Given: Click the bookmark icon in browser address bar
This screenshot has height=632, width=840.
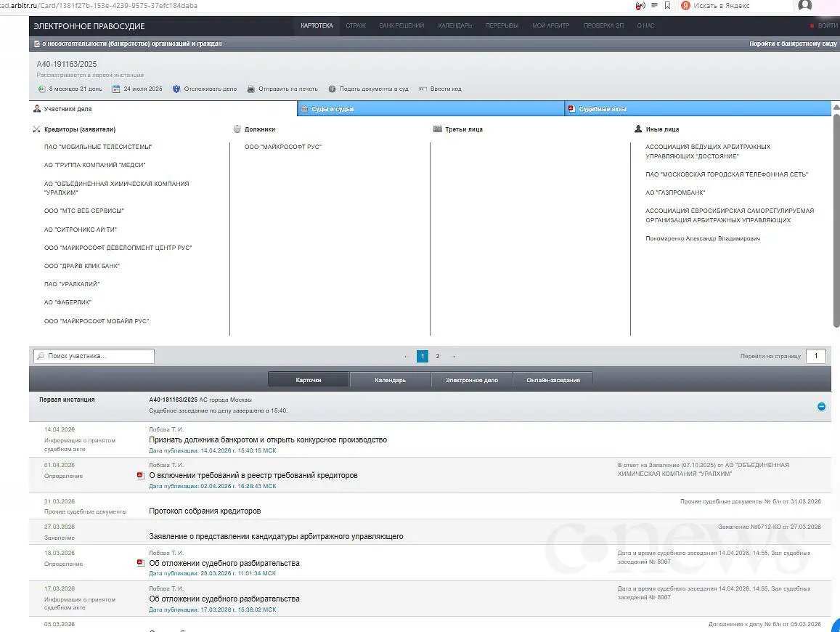Looking at the screenshot, I should pos(667,5).
